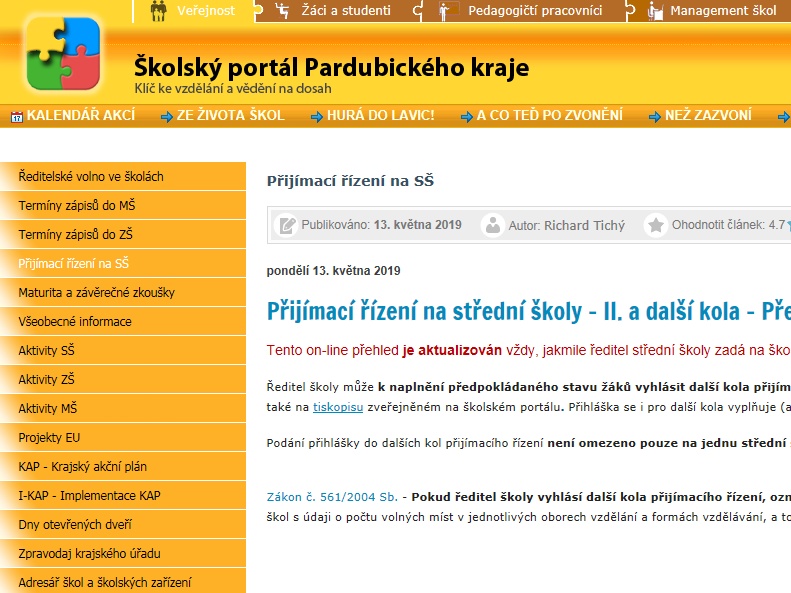Click the author name Richard Tichý
791x593 pixels.
584,225
